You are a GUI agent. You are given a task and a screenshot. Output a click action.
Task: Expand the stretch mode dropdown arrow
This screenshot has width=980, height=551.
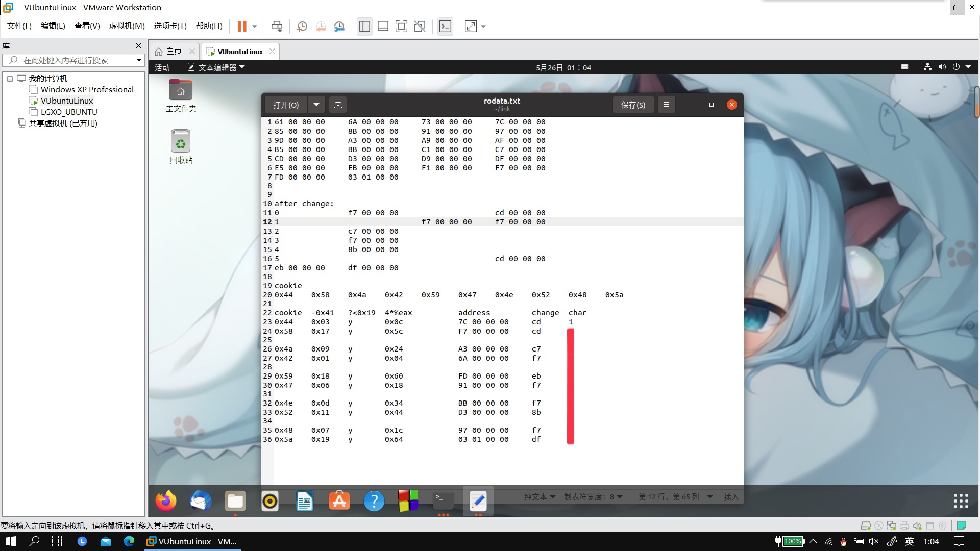point(483,26)
